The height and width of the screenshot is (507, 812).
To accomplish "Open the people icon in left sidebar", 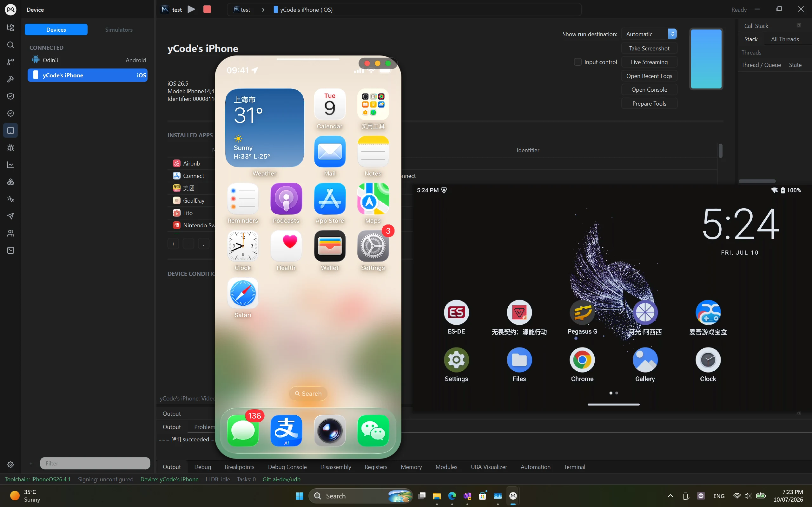I will click(x=10, y=233).
